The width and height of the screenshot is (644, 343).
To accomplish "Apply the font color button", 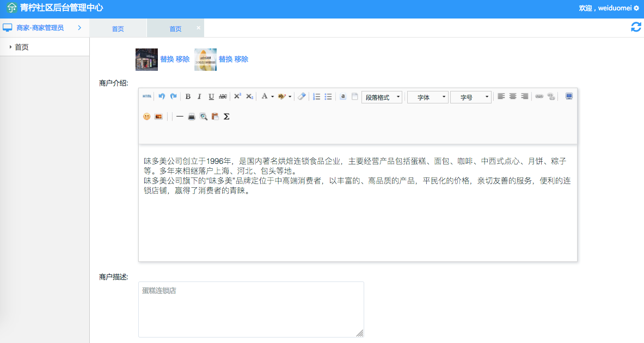I will [265, 96].
